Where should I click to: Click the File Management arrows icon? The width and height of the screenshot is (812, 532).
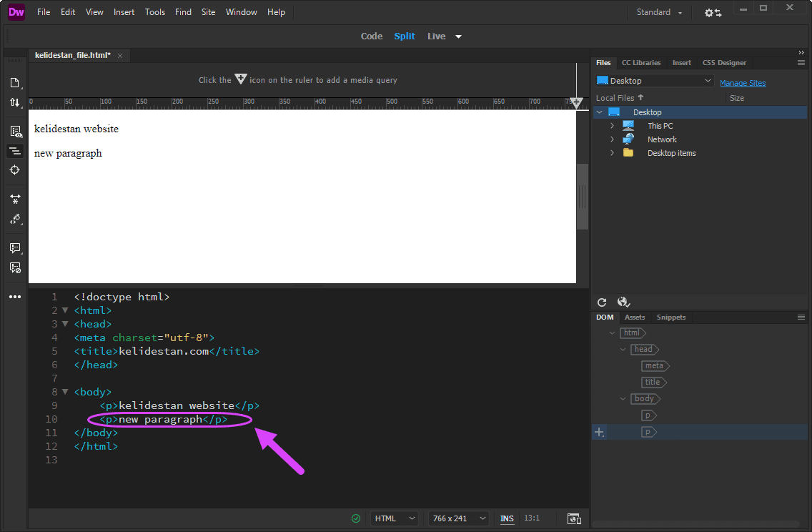[x=14, y=102]
